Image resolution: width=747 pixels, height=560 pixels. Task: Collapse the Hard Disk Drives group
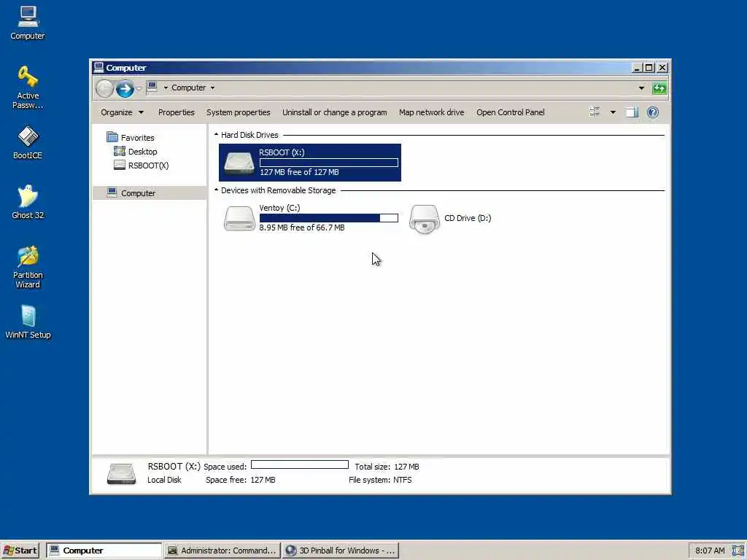click(216, 135)
